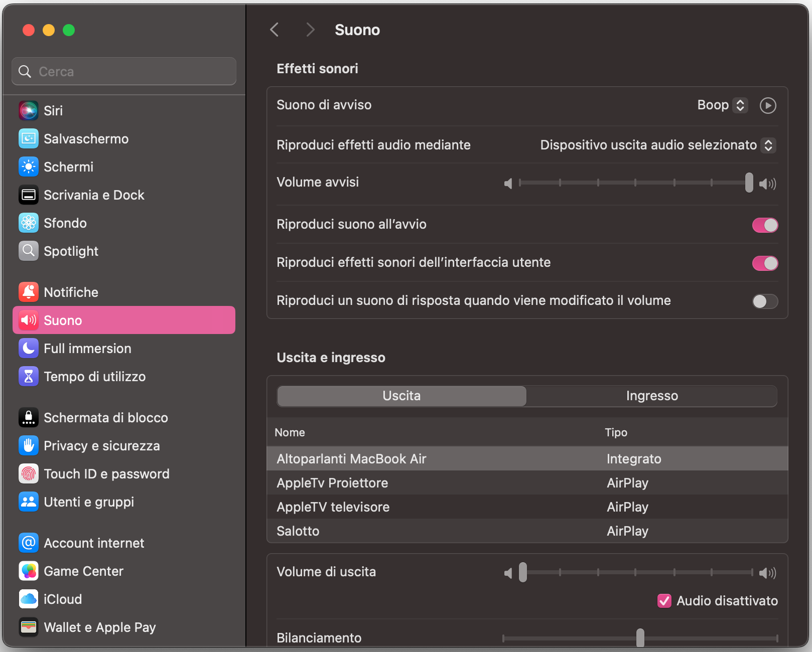Select the Schermi sidebar icon
The height and width of the screenshot is (652, 812).
pyautogui.click(x=29, y=167)
